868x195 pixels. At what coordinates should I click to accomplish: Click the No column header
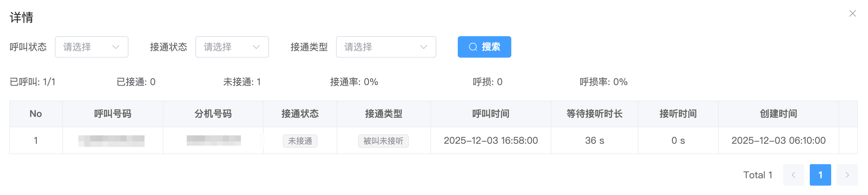[x=36, y=114]
